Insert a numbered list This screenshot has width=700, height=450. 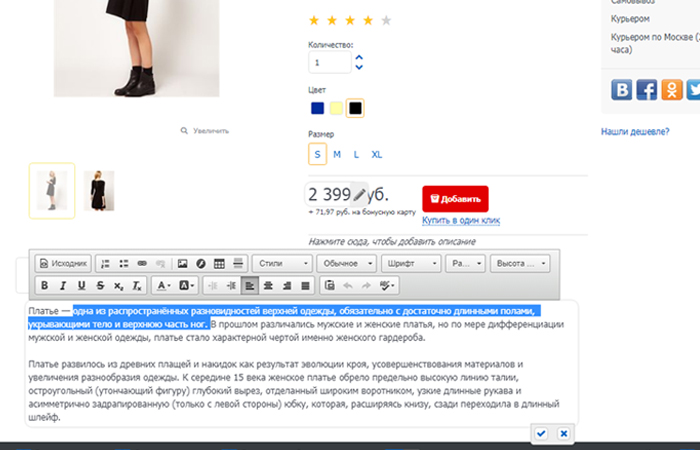[105, 263]
